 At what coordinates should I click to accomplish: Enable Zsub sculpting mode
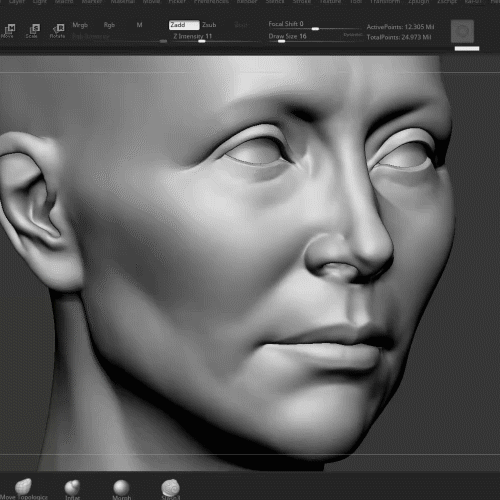(x=209, y=25)
